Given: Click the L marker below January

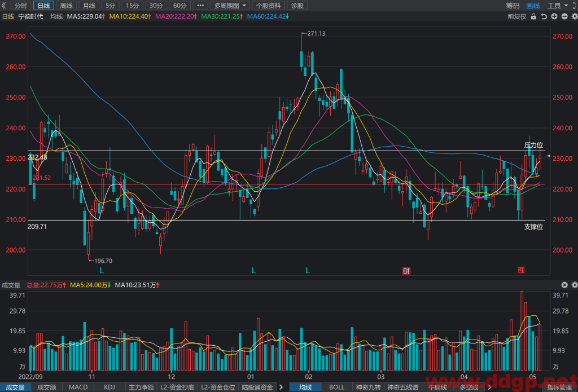Looking at the screenshot, I should coord(253,271).
